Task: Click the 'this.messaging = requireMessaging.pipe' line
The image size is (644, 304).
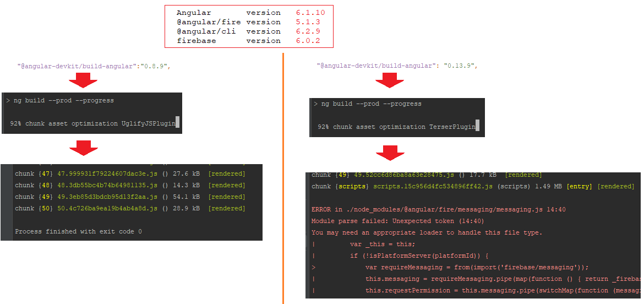Action: [503, 279]
